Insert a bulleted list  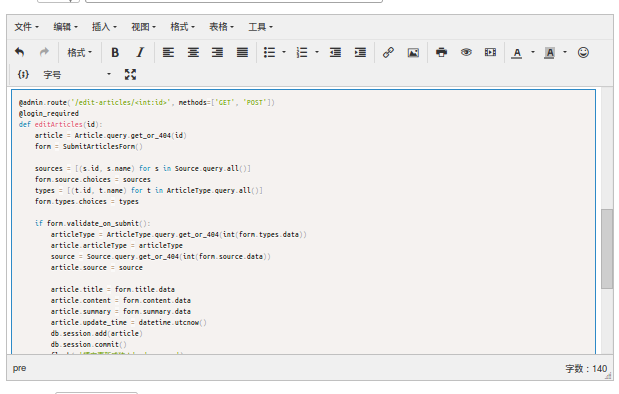coord(270,52)
